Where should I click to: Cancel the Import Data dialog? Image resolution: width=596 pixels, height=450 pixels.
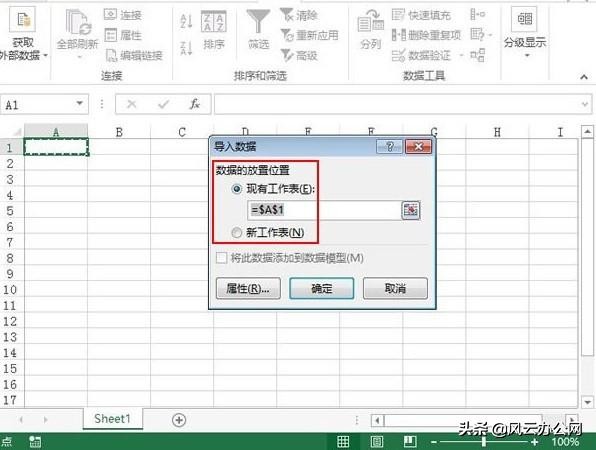coord(395,288)
